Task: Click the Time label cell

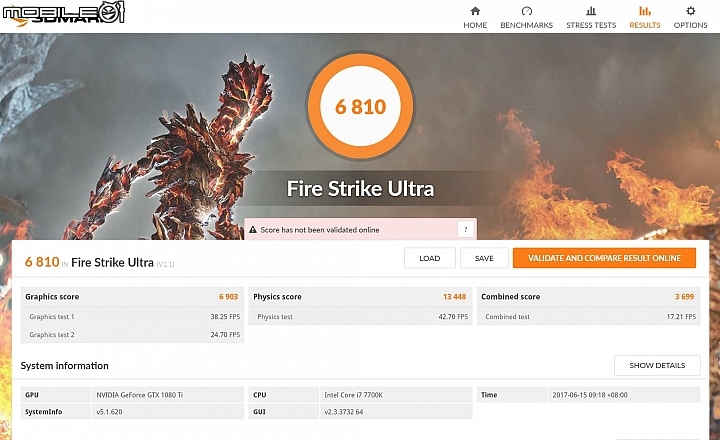Action: pyautogui.click(x=512, y=395)
